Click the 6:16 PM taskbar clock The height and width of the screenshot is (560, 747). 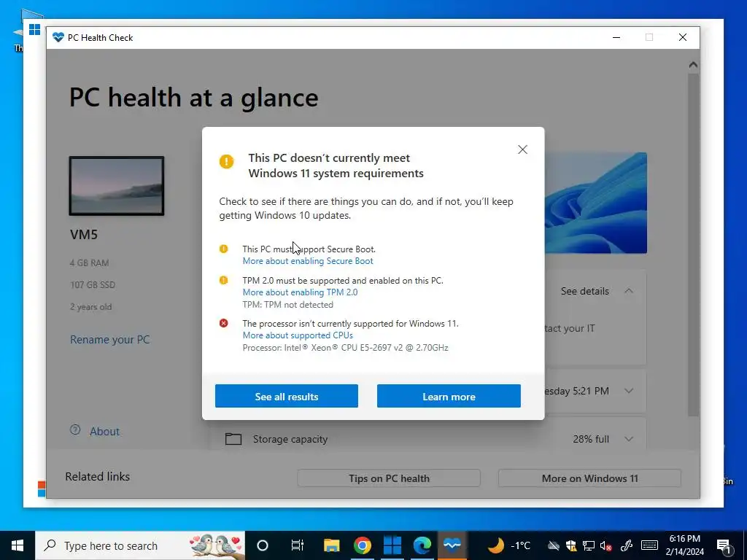(684, 545)
